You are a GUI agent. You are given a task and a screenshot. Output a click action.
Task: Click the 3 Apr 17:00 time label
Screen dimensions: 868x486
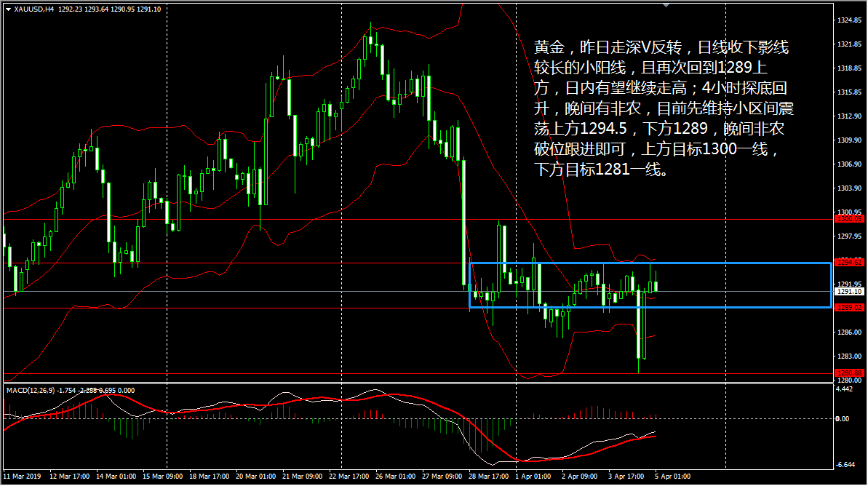626,476
